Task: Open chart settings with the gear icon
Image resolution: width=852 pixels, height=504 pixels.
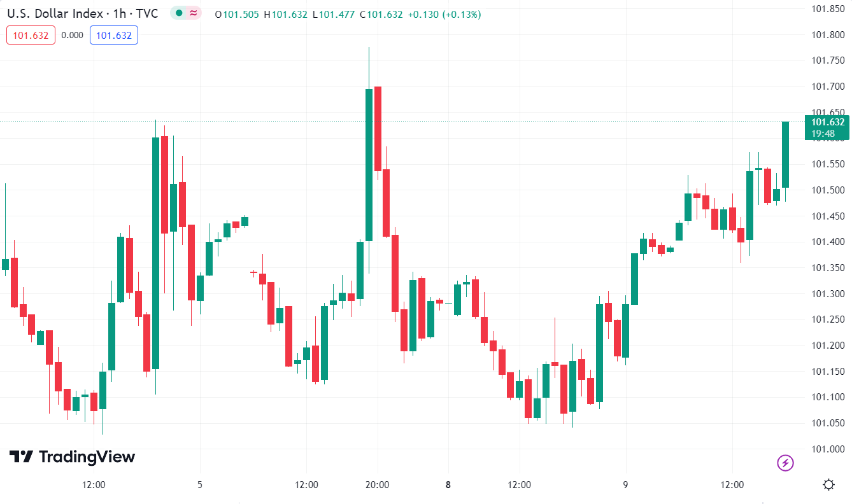Action: (x=828, y=485)
